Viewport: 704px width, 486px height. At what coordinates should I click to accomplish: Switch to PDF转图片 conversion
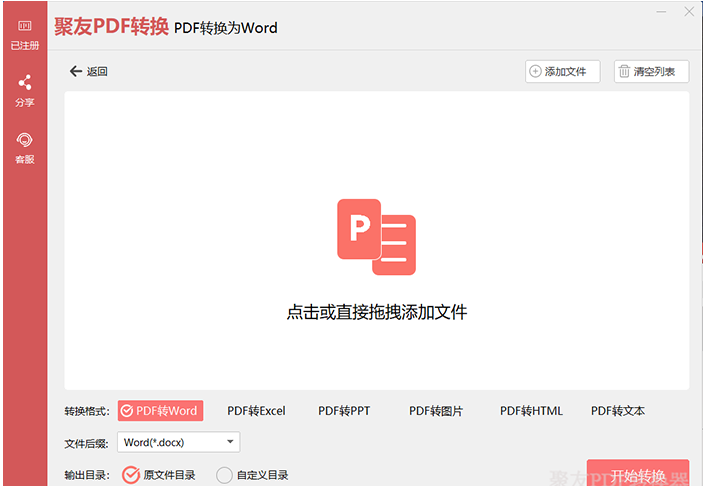tap(436, 411)
